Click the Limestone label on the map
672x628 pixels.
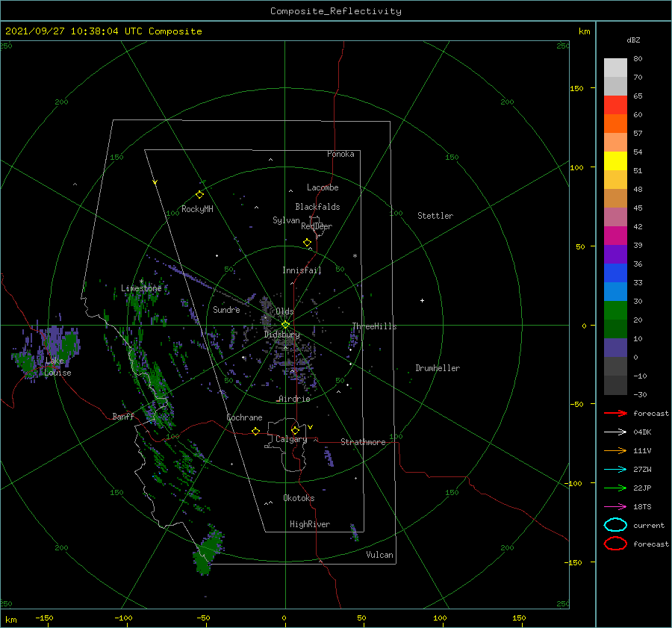point(141,288)
